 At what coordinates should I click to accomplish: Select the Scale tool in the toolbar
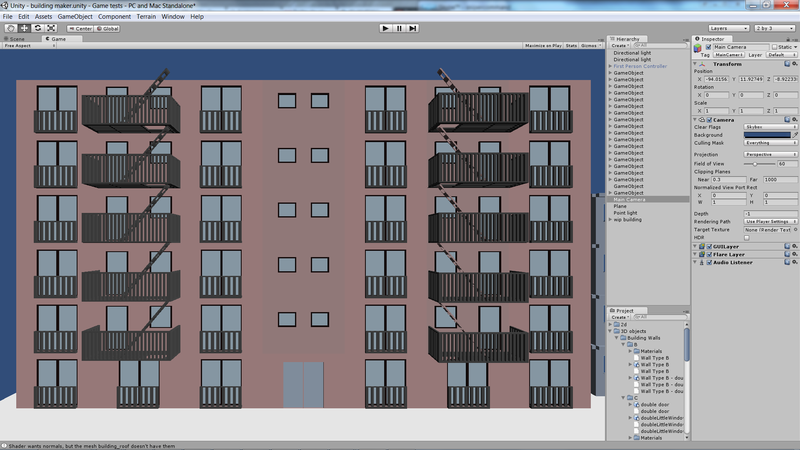point(51,28)
